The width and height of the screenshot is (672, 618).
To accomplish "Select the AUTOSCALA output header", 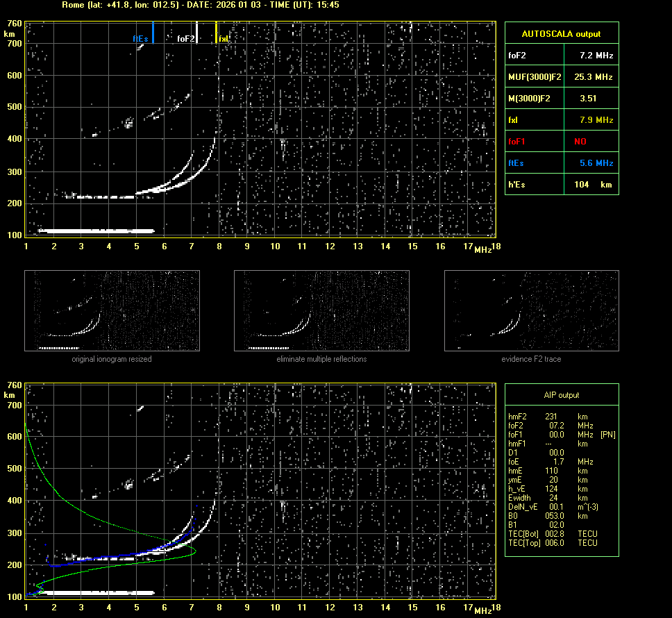I will pyautogui.click(x=561, y=33).
